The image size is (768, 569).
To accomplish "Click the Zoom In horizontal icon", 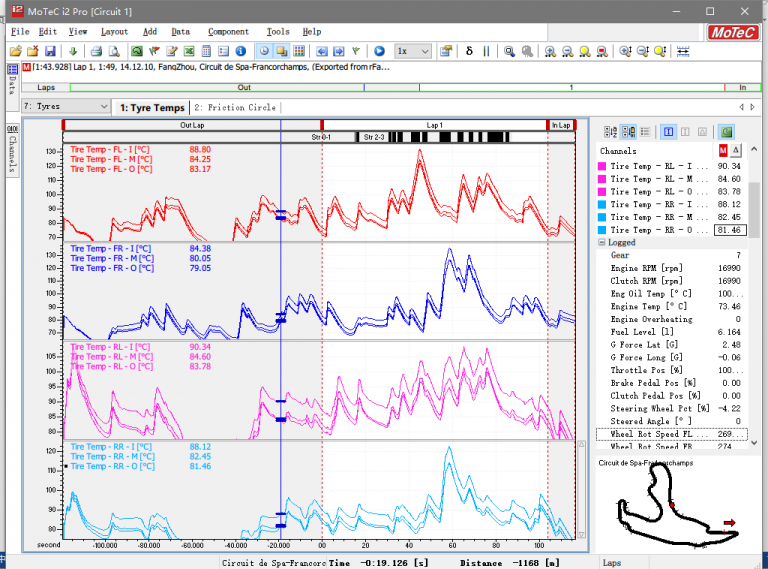I will (550, 51).
